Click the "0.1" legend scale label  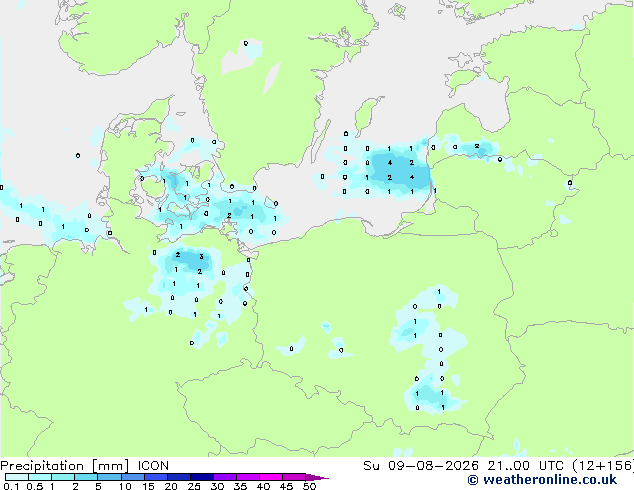(x=11, y=486)
